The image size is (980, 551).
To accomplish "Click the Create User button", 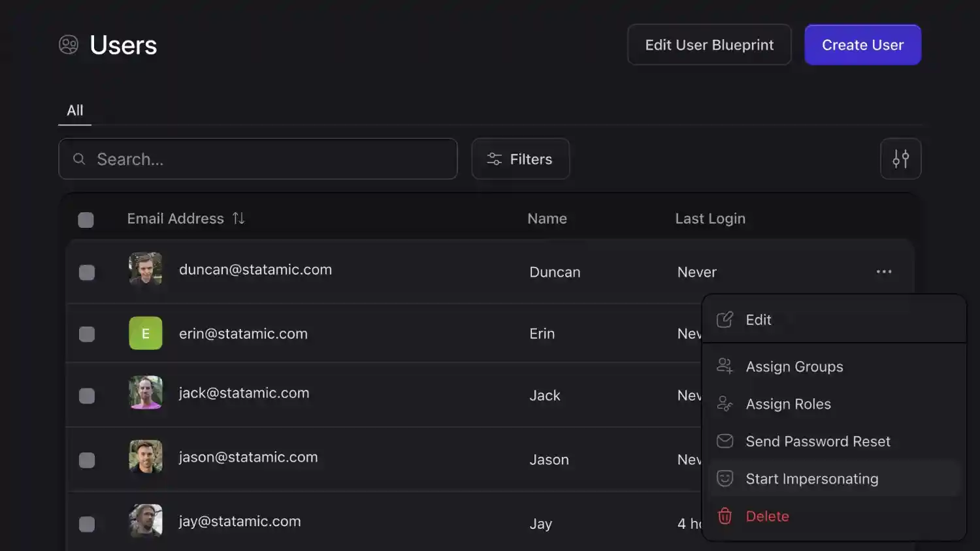I will point(862,44).
